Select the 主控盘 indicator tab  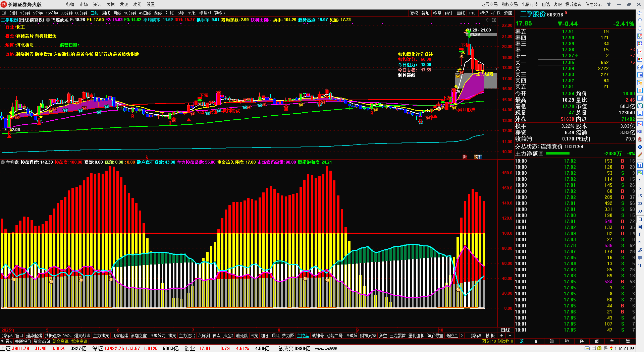303,336
